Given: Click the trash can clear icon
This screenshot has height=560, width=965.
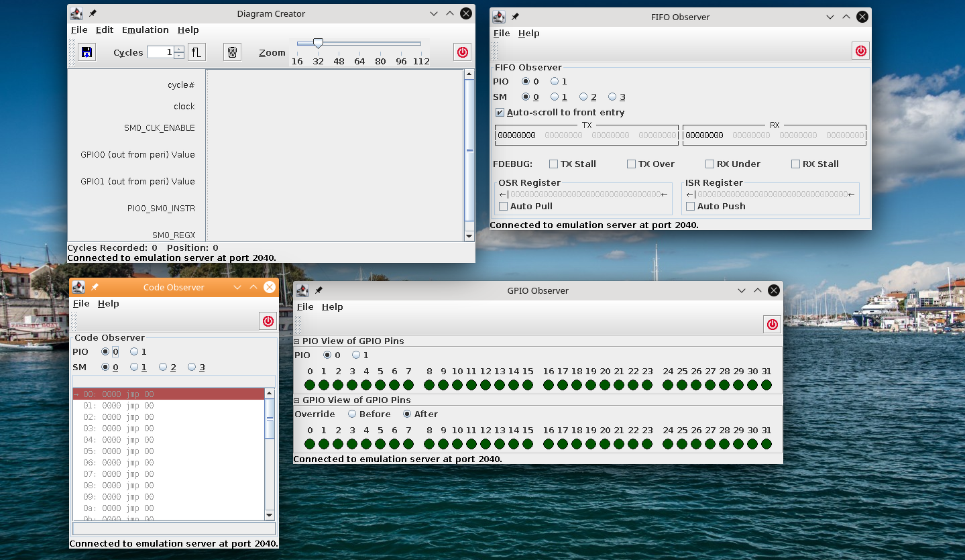Looking at the screenshot, I should (232, 52).
